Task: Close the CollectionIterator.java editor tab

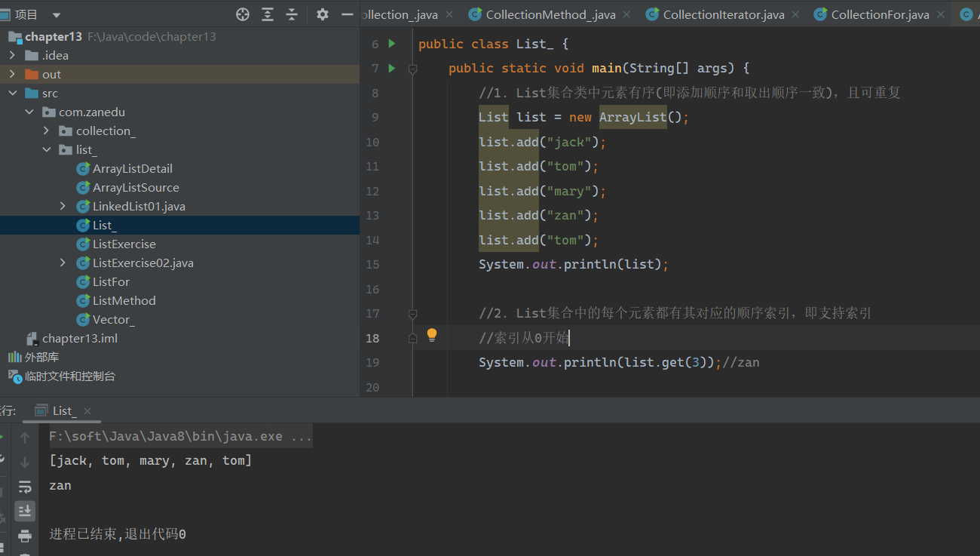Action: pos(797,14)
